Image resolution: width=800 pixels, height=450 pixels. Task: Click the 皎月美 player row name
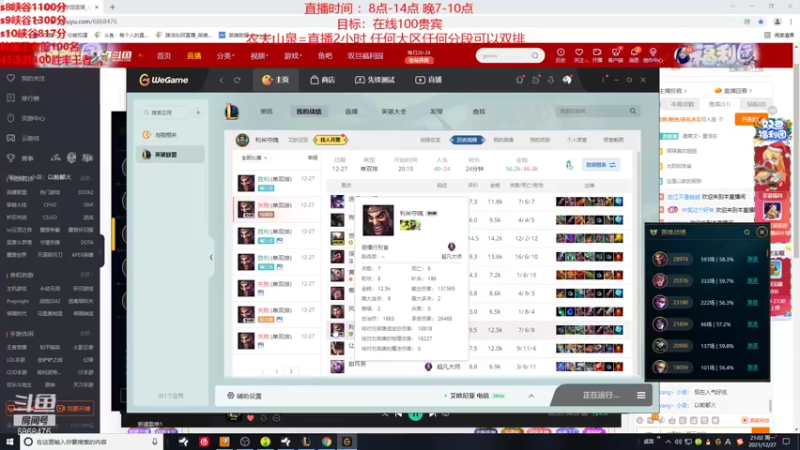357,364
